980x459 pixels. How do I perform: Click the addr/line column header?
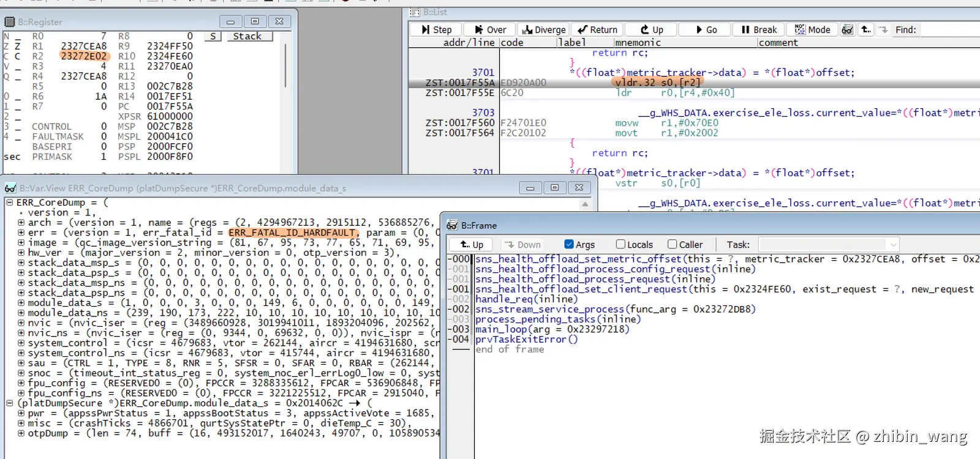click(469, 42)
